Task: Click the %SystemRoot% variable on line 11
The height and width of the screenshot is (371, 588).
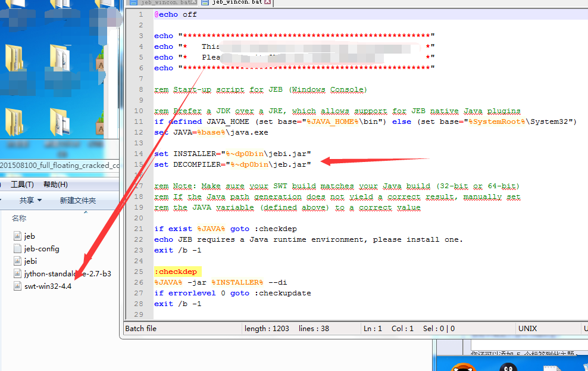Action: pos(497,121)
